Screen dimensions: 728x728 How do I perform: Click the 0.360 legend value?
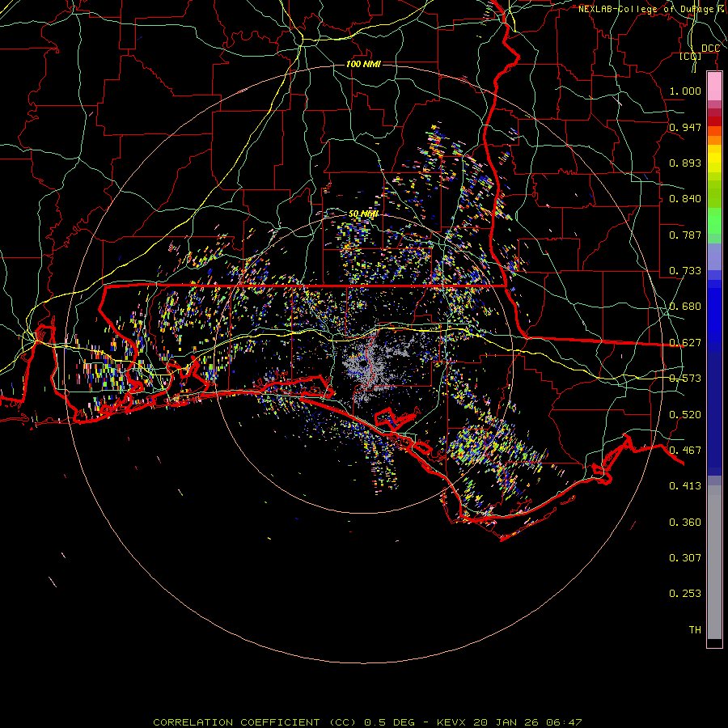pos(685,523)
